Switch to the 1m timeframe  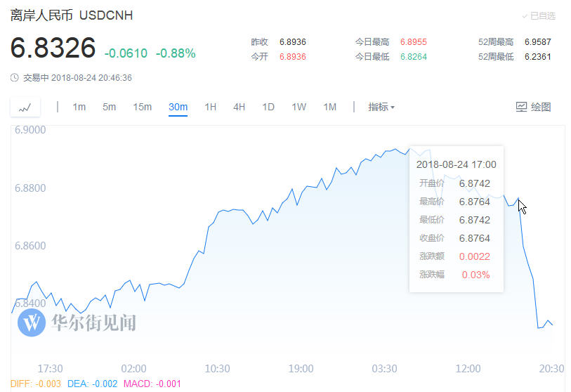pyautogui.click(x=79, y=107)
